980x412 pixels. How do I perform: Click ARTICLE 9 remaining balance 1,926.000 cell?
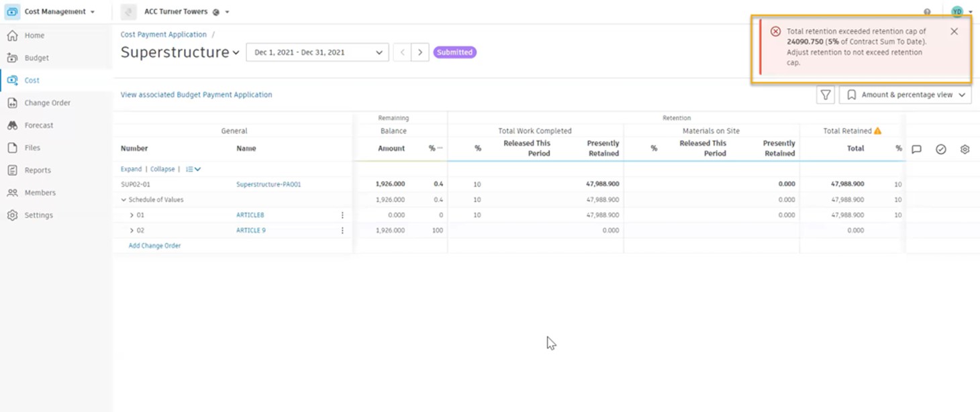390,231
